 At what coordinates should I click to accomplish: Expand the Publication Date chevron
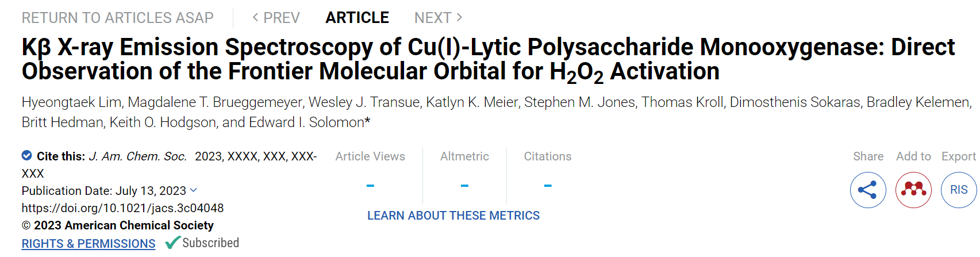click(x=193, y=190)
